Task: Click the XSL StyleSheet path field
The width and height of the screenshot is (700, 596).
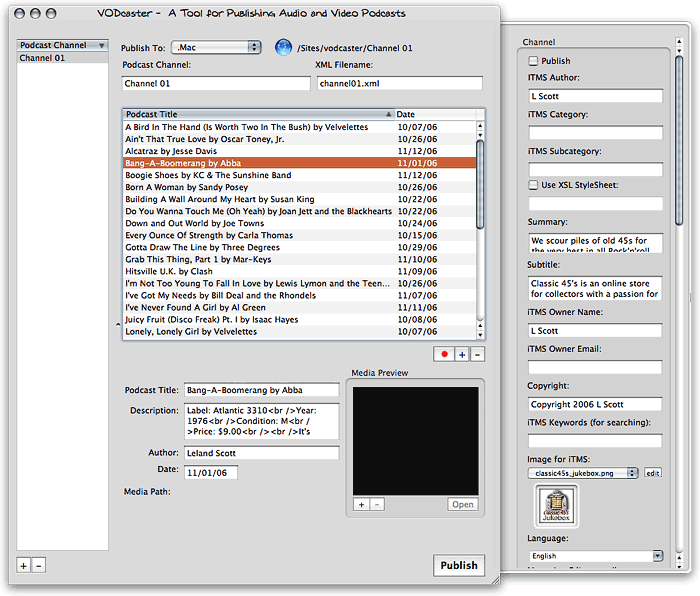Action: pyautogui.click(x=596, y=204)
